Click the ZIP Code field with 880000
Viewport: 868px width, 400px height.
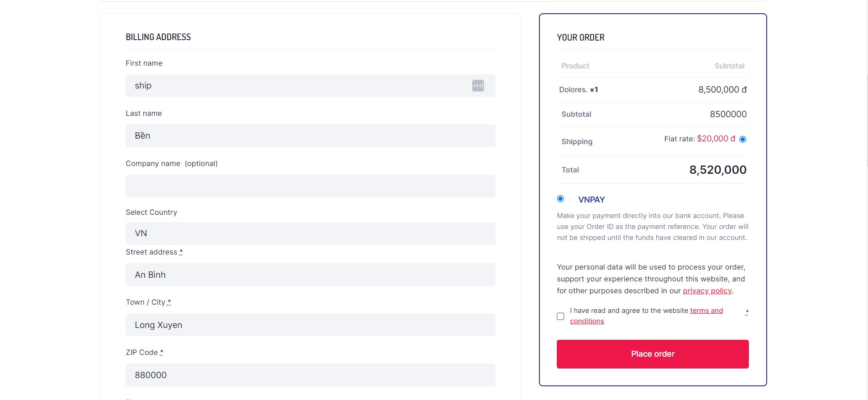pos(310,375)
